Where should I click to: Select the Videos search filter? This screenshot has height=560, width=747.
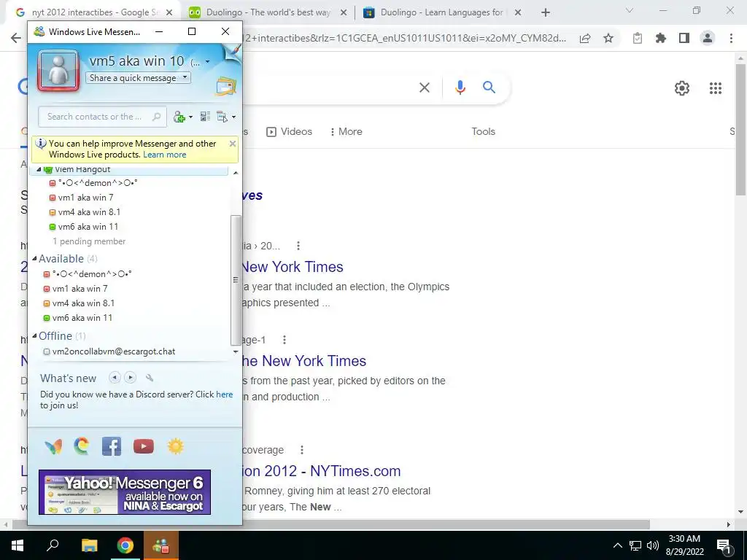click(289, 131)
